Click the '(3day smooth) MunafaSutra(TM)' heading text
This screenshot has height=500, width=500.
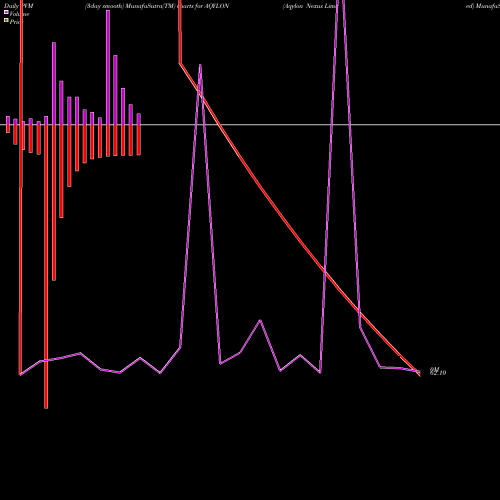[x=130, y=6]
